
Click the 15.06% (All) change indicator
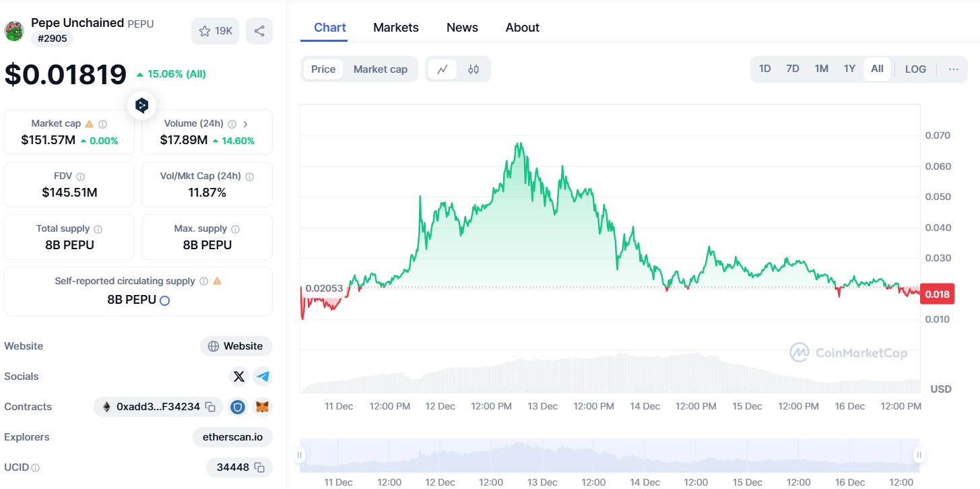tap(171, 74)
